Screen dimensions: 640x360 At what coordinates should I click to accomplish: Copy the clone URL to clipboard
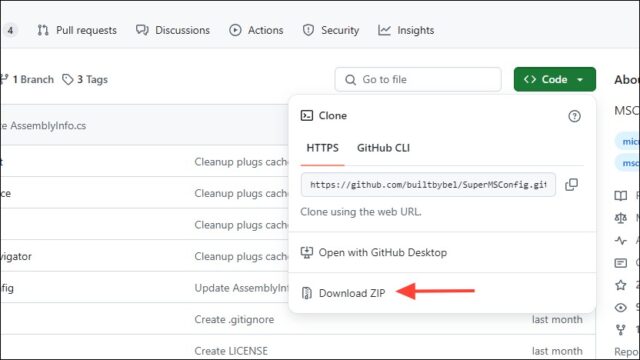click(571, 184)
